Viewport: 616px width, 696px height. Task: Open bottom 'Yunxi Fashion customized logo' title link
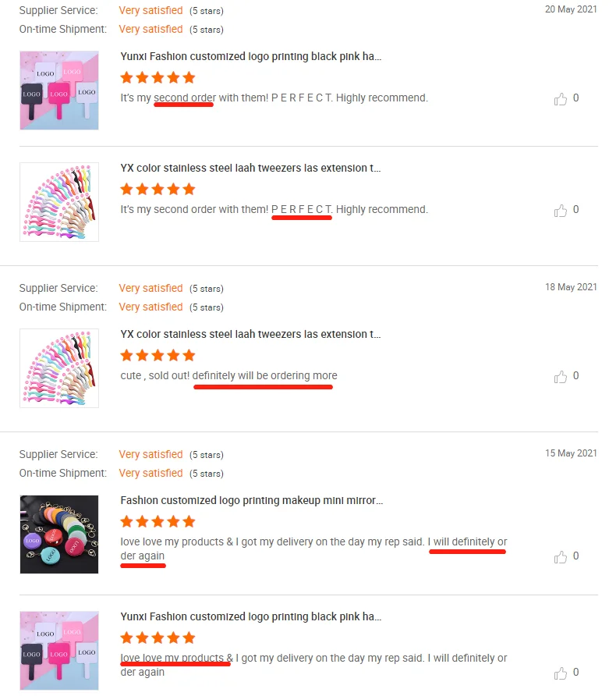[x=250, y=616]
